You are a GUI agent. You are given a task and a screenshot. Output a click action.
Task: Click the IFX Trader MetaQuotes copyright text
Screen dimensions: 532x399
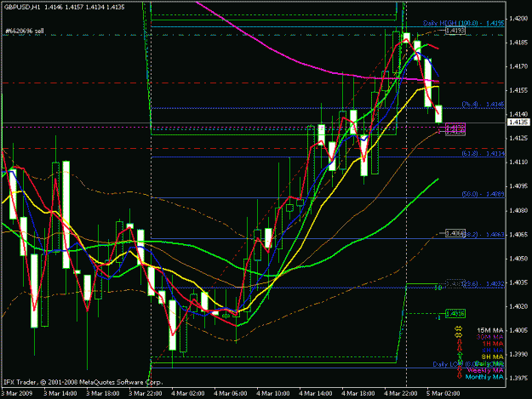[x=83, y=382]
